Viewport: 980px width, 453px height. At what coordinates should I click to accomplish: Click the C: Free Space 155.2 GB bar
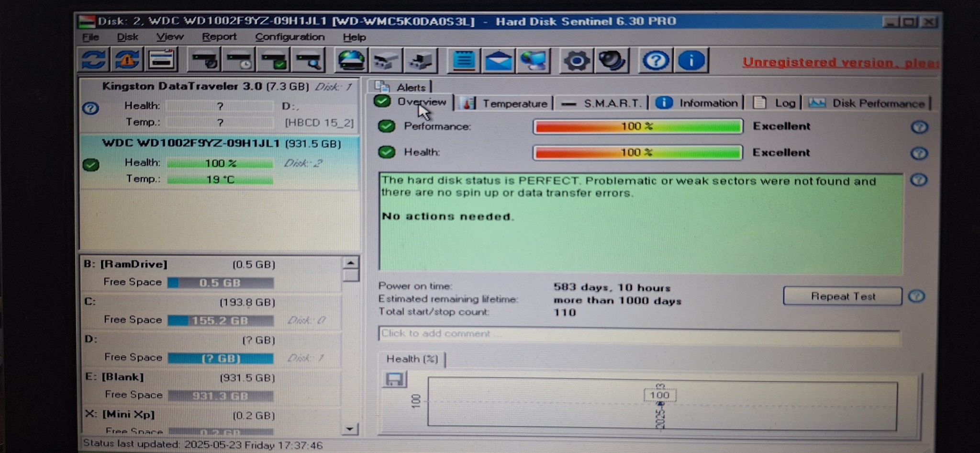click(x=221, y=320)
